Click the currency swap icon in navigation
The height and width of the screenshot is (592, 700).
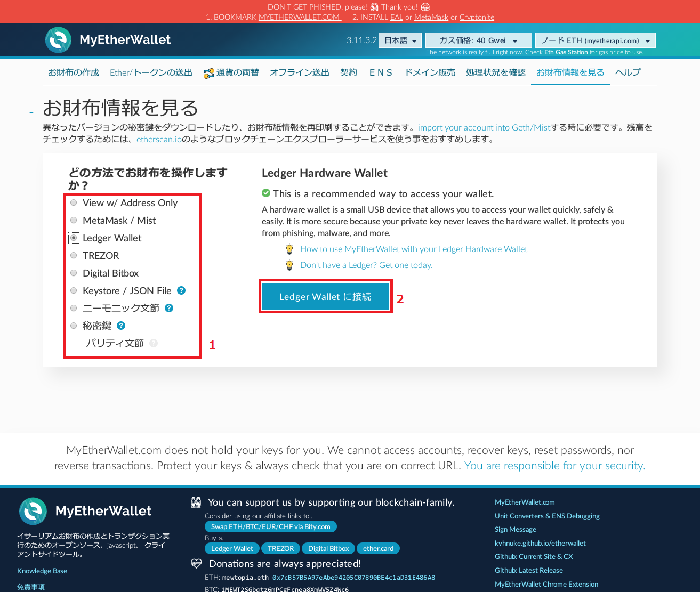pyautogui.click(x=208, y=74)
